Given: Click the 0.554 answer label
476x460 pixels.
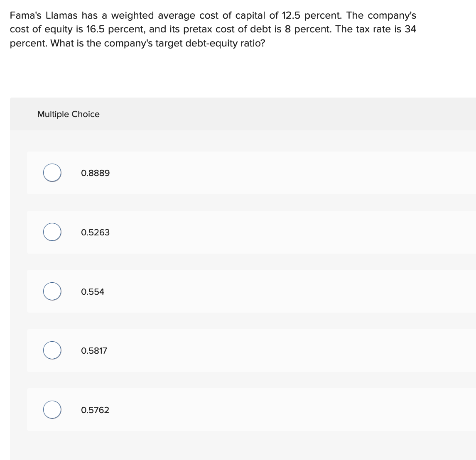Looking at the screenshot, I should pyautogui.click(x=92, y=291).
